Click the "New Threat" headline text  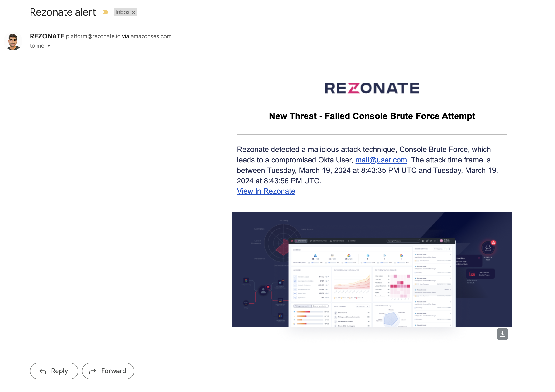click(x=372, y=116)
